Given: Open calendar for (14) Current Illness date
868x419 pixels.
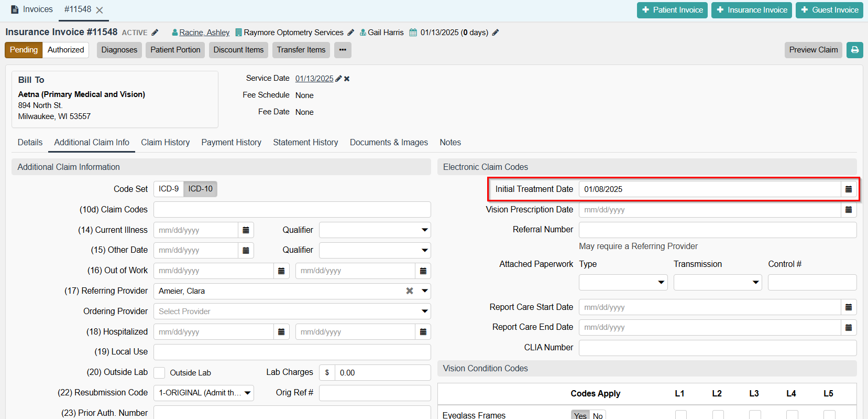Looking at the screenshot, I should 246,230.
